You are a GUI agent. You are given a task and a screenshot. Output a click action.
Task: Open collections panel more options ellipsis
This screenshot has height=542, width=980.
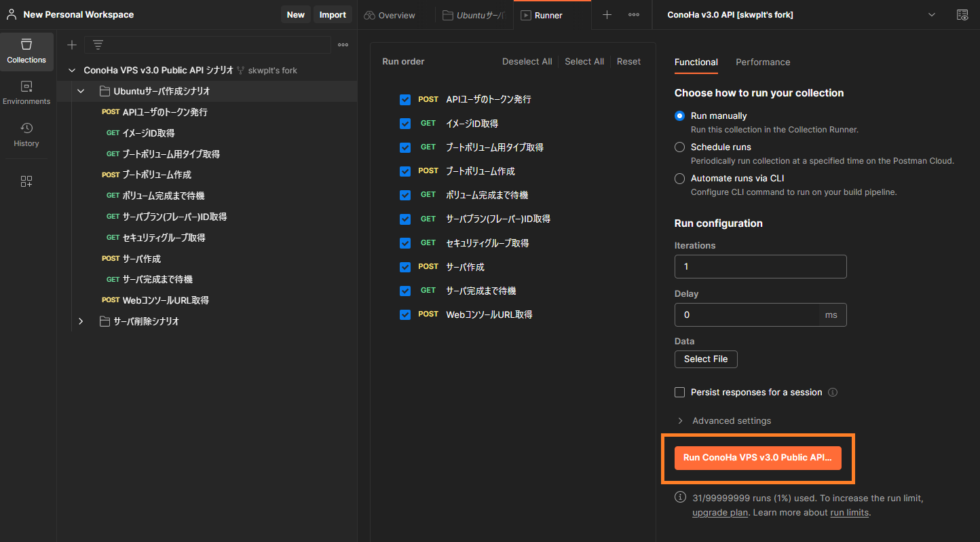tap(343, 45)
